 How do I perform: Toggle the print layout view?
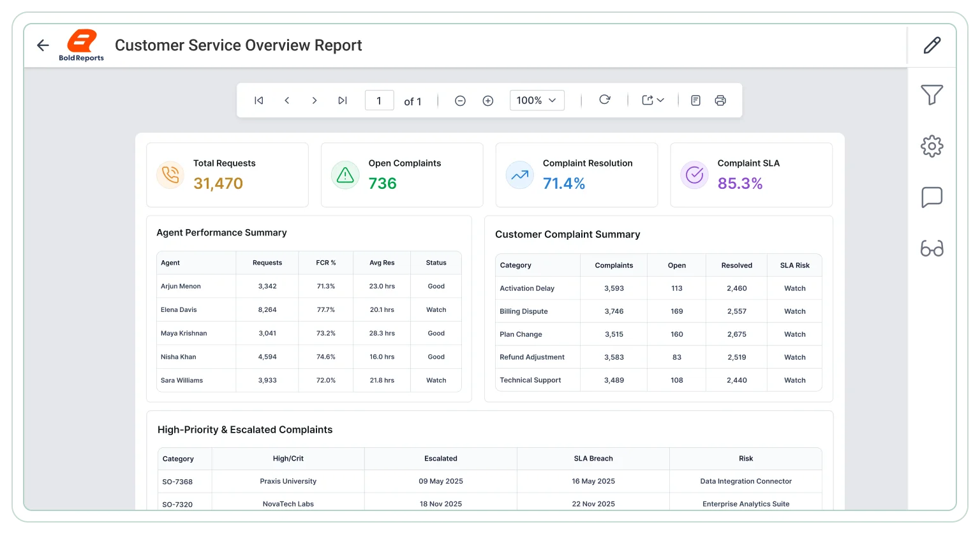[x=696, y=100]
